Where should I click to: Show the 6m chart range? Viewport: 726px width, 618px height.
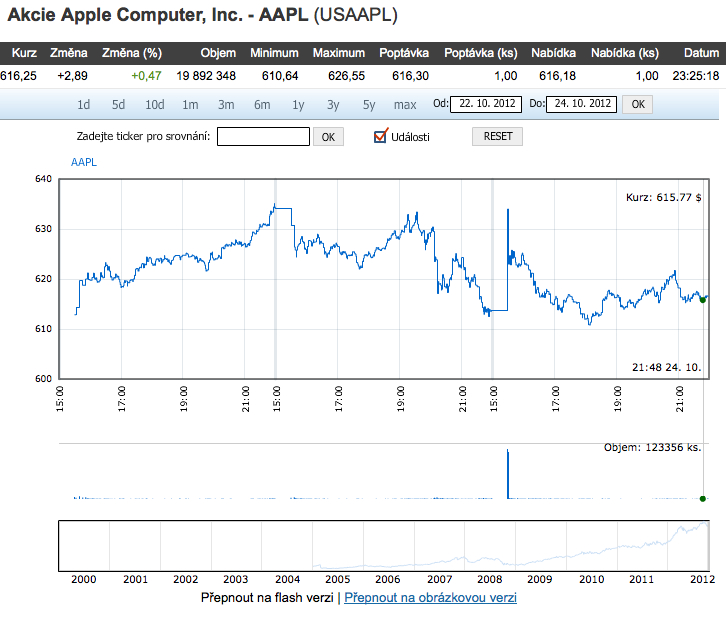(262, 105)
